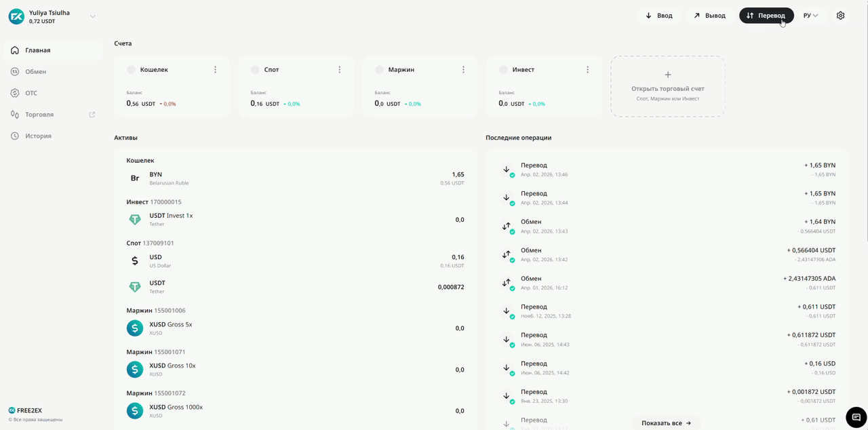Click the XUSD Gross 5x coin icon
868x430 pixels.
point(135,328)
